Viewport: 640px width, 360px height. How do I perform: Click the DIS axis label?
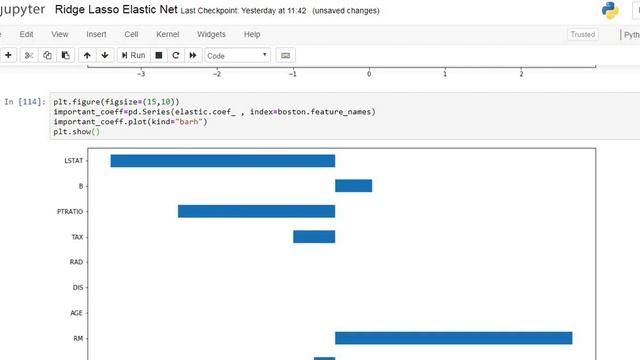point(78,288)
